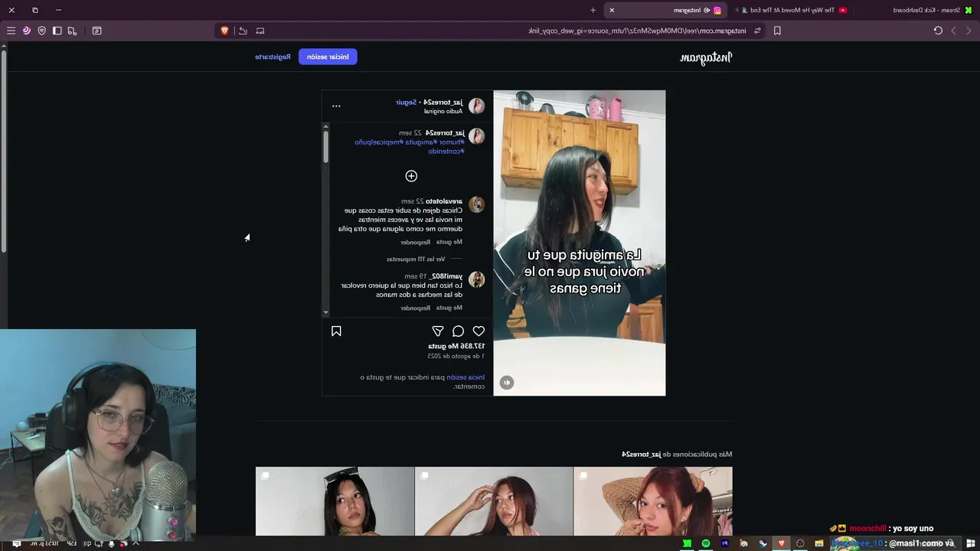The image size is (980, 551).
Task: Click jaz_torres24 in Más publicaciones heading
Action: point(642,455)
